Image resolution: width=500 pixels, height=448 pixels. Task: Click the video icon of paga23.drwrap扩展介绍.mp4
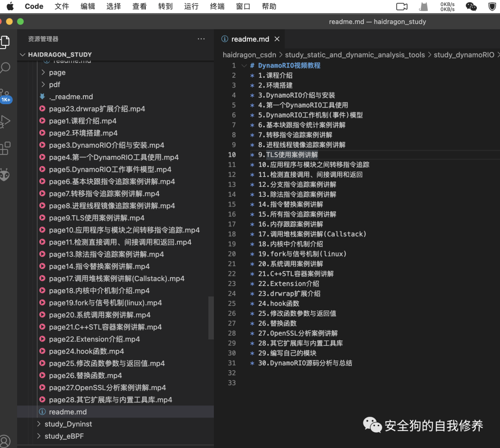coord(42,109)
